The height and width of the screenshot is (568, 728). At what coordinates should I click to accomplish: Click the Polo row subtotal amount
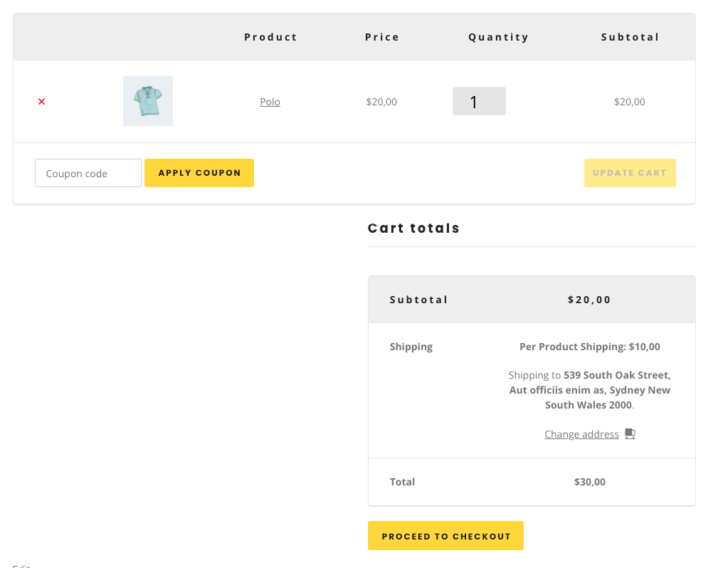[x=629, y=102]
